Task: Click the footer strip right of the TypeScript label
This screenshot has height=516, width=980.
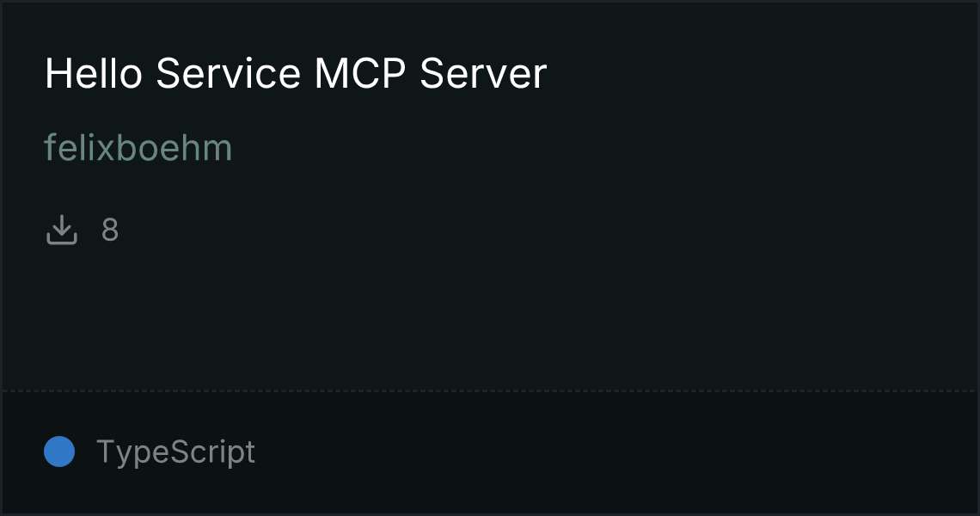Action: click(616, 451)
